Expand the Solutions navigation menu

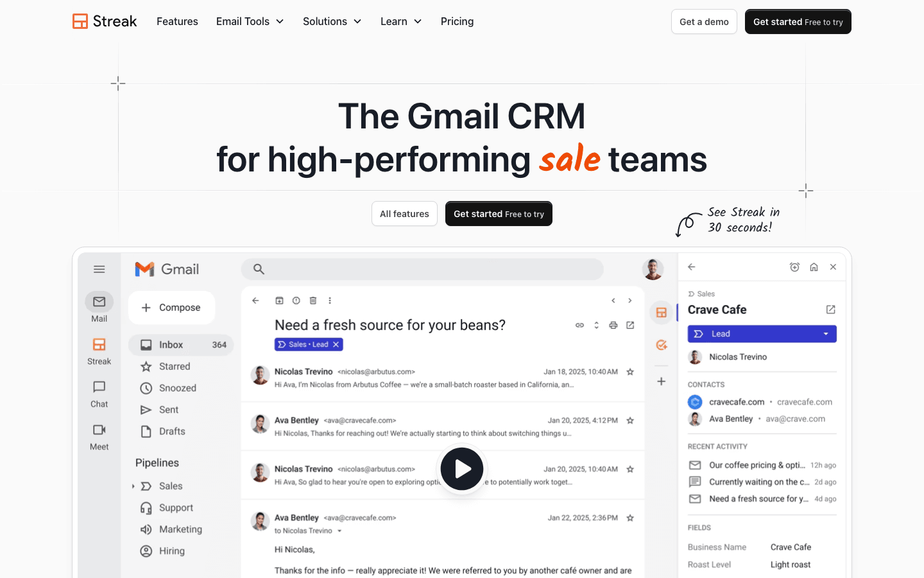(x=332, y=21)
